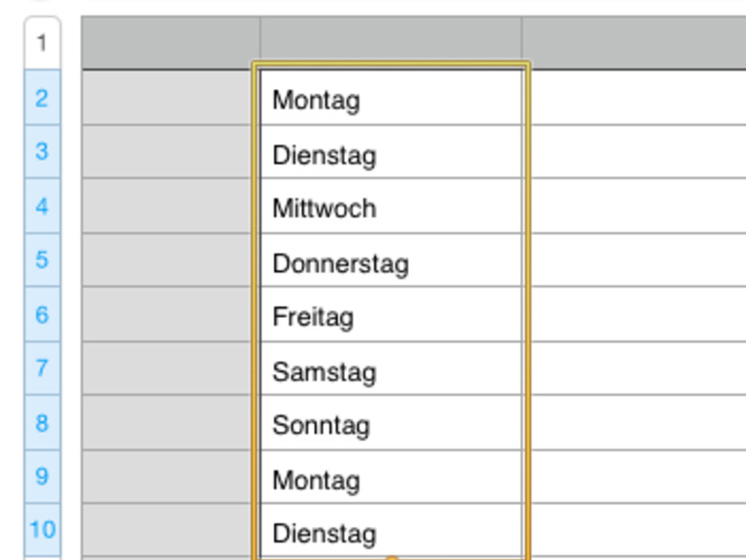746x560 pixels.
Task: Select the Donnerstag cell
Action: click(391, 262)
